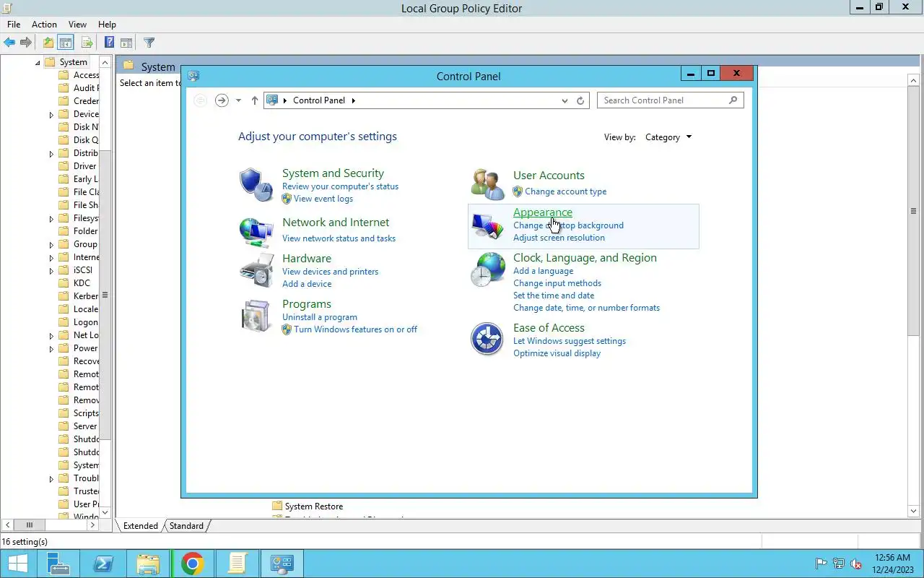Click the Hardware printer icon in Control Panel

click(256, 271)
